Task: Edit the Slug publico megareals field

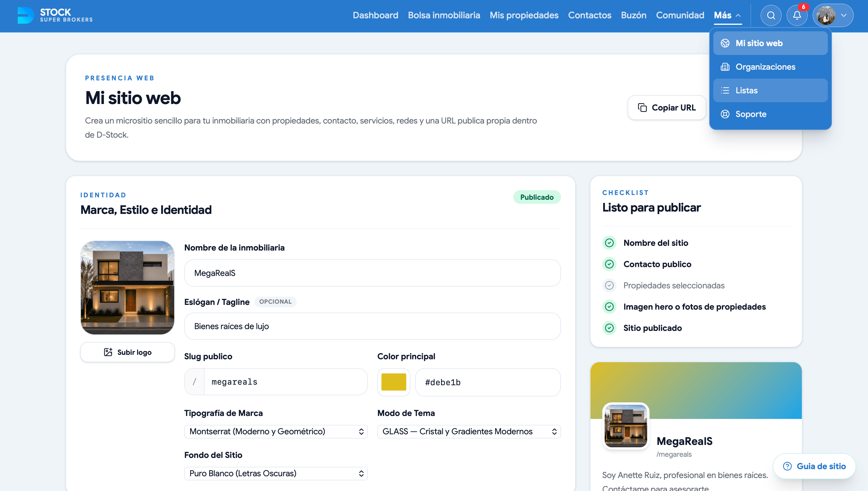Action: (x=285, y=382)
